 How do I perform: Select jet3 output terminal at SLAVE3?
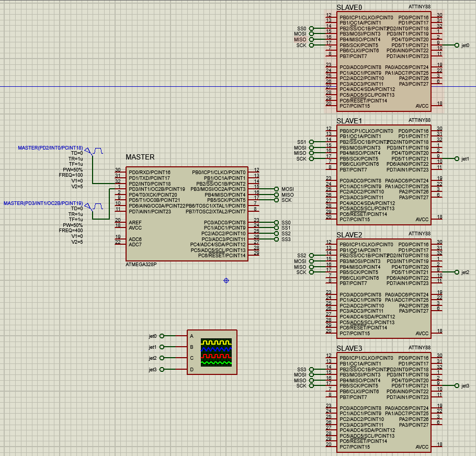(x=457, y=385)
